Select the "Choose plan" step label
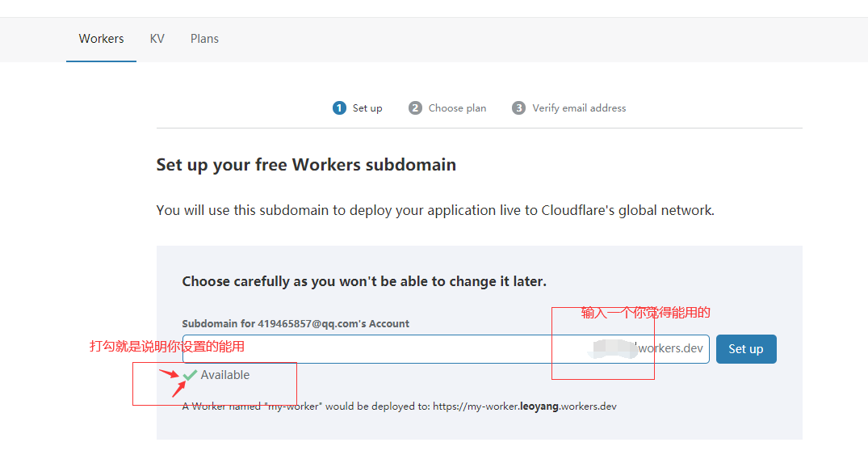The image size is (868, 476). [457, 108]
